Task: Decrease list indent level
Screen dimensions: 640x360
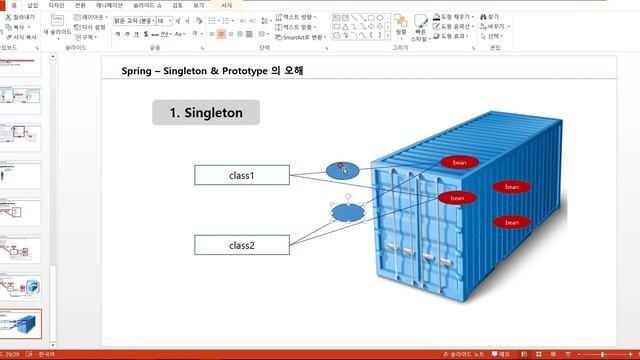Action: 243,21
